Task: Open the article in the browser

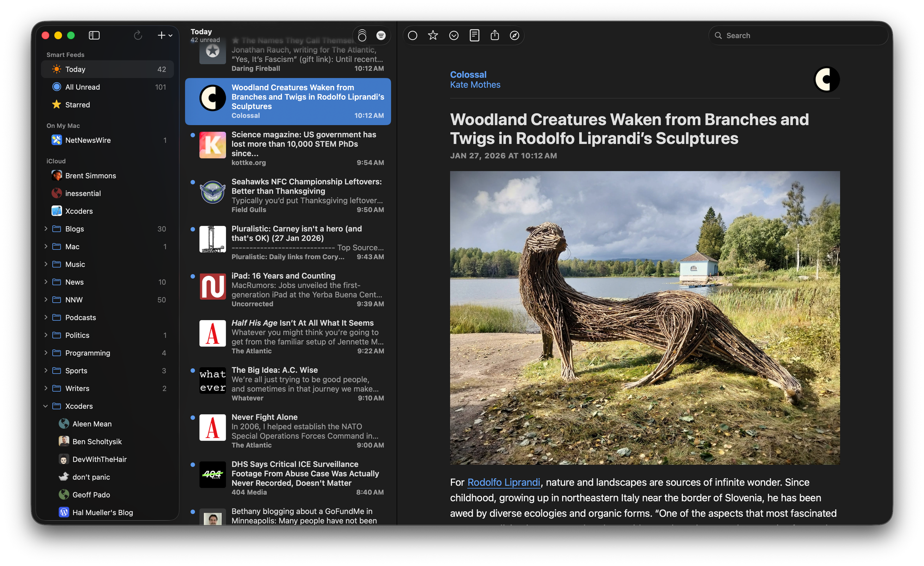Action: pos(515,35)
